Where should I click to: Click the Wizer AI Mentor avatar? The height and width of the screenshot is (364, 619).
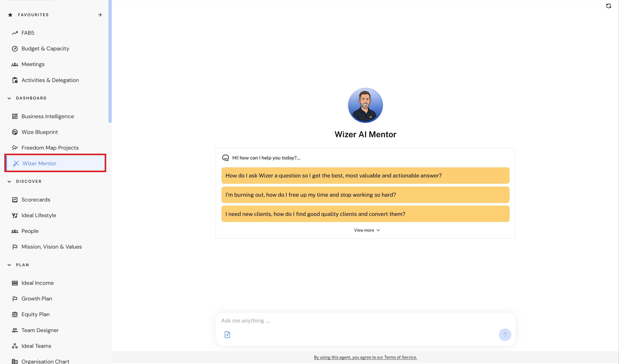pos(365,105)
